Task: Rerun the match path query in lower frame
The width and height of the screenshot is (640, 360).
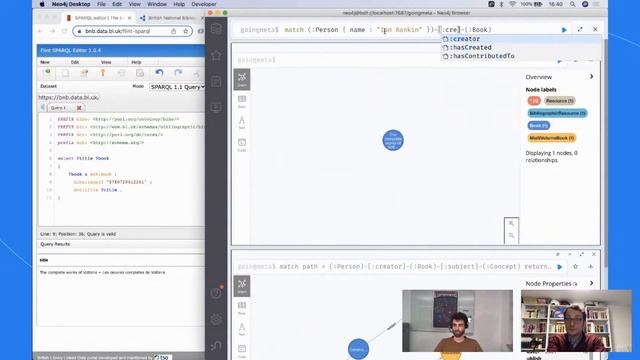Action: point(560,267)
